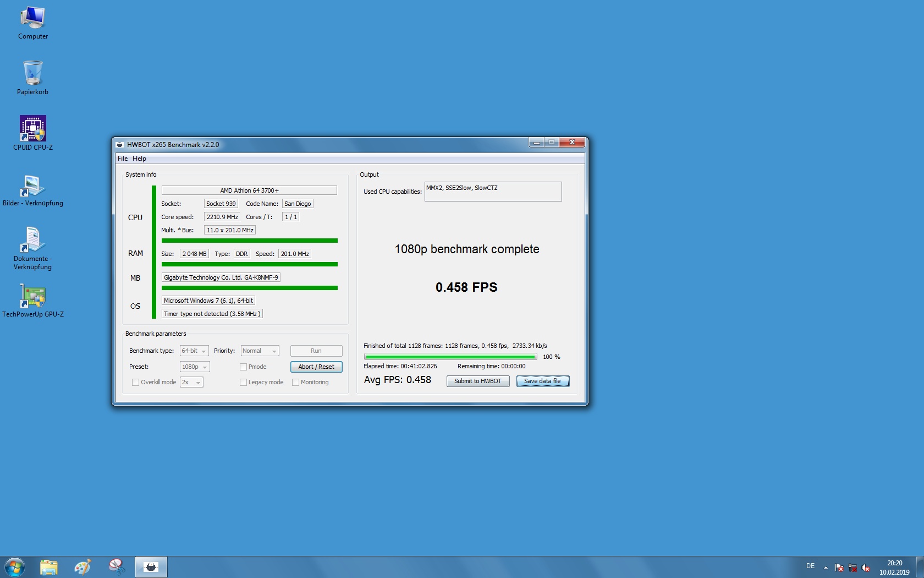The height and width of the screenshot is (578, 924).
Task: Open the Computer desktop icon
Action: pos(33,23)
